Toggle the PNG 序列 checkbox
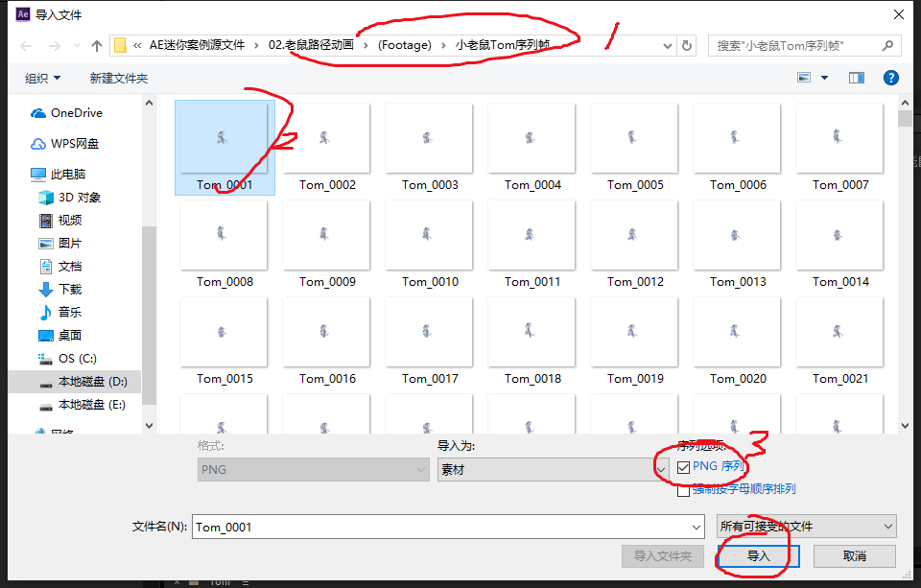The height and width of the screenshot is (588, 921). [683, 467]
